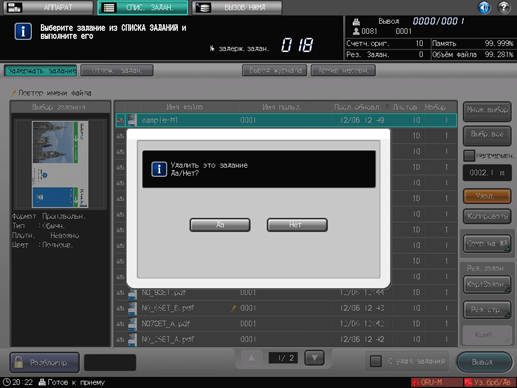Open help via question mark icon
The image size is (517, 388).
click(x=504, y=7)
